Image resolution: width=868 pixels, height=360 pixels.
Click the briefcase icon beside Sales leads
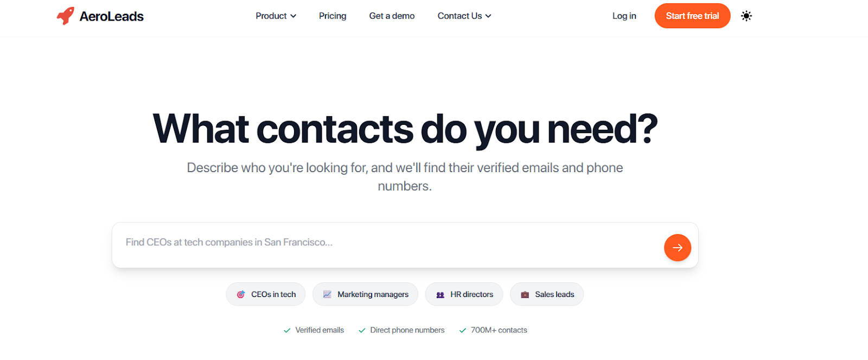pyautogui.click(x=525, y=294)
